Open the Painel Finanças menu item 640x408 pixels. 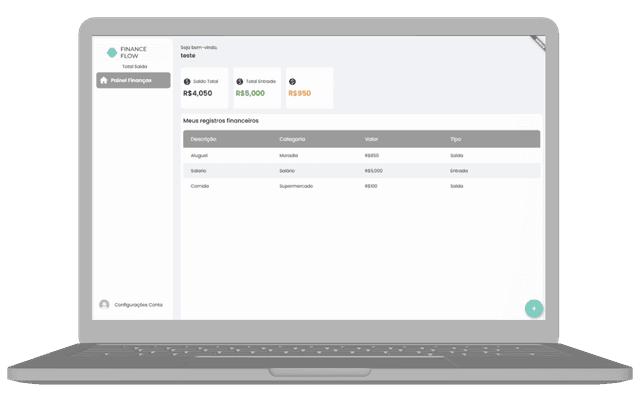[132, 80]
